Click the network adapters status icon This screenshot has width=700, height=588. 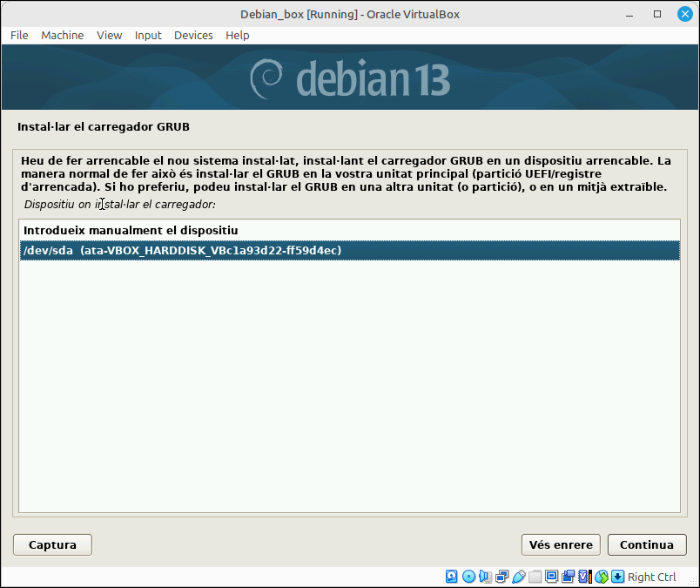[501, 577]
